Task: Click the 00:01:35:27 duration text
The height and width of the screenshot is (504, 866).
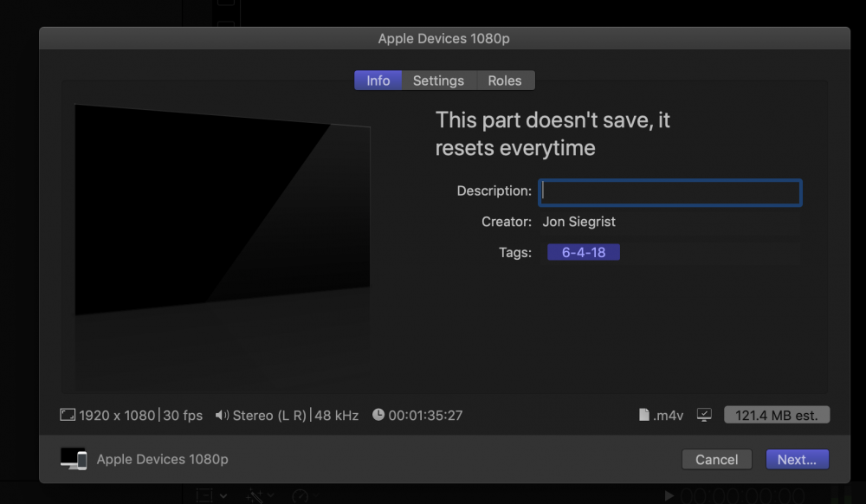Action: point(425,415)
